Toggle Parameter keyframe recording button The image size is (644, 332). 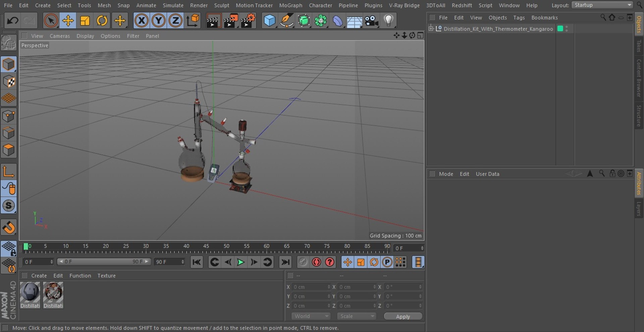(387, 262)
